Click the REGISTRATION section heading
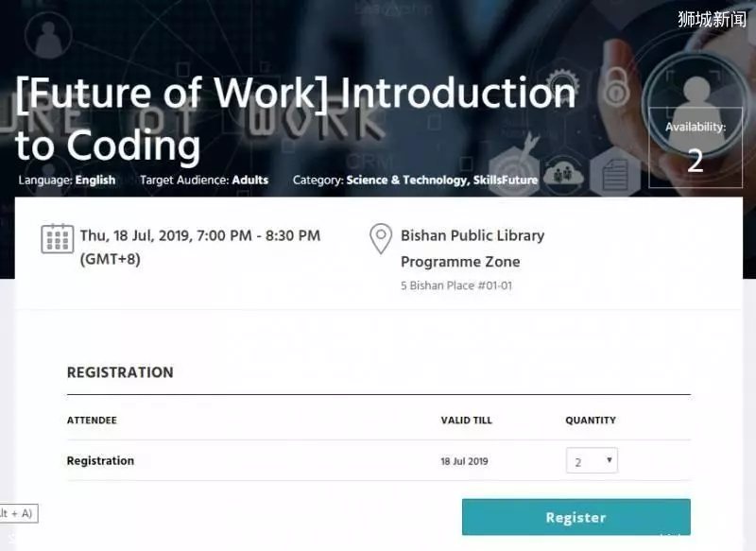 (x=120, y=372)
